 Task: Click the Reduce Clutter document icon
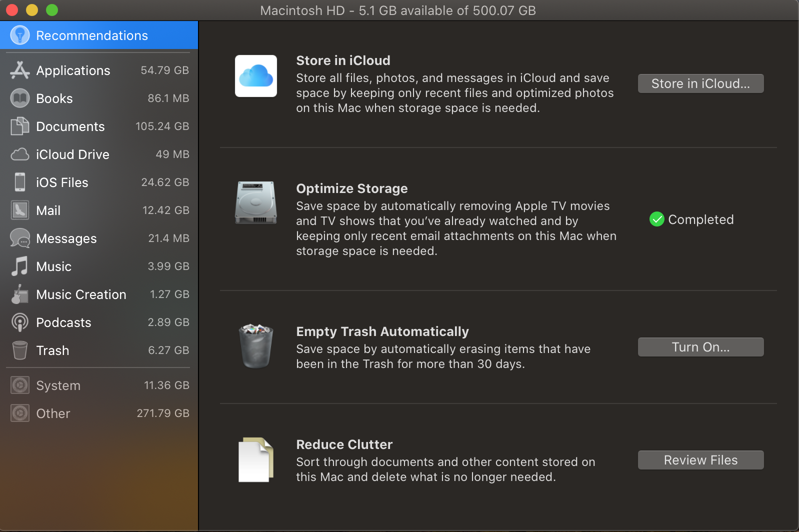(256, 460)
